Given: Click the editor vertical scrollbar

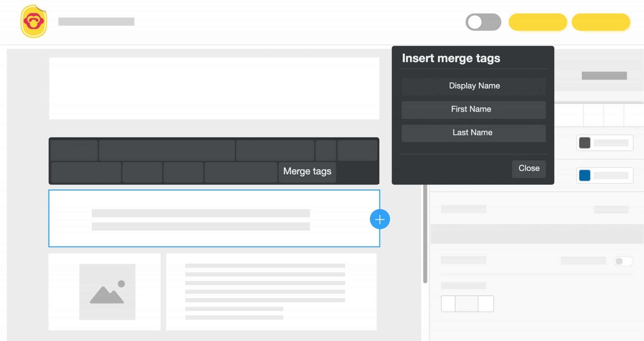Looking at the screenshot, I should (425, 234).
